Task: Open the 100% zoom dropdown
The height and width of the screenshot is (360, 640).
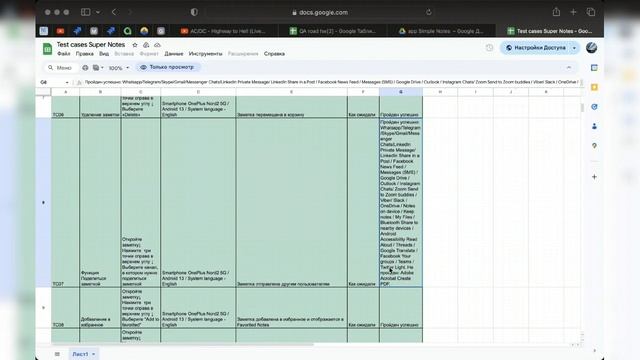Action: click(x=119, y=68)
